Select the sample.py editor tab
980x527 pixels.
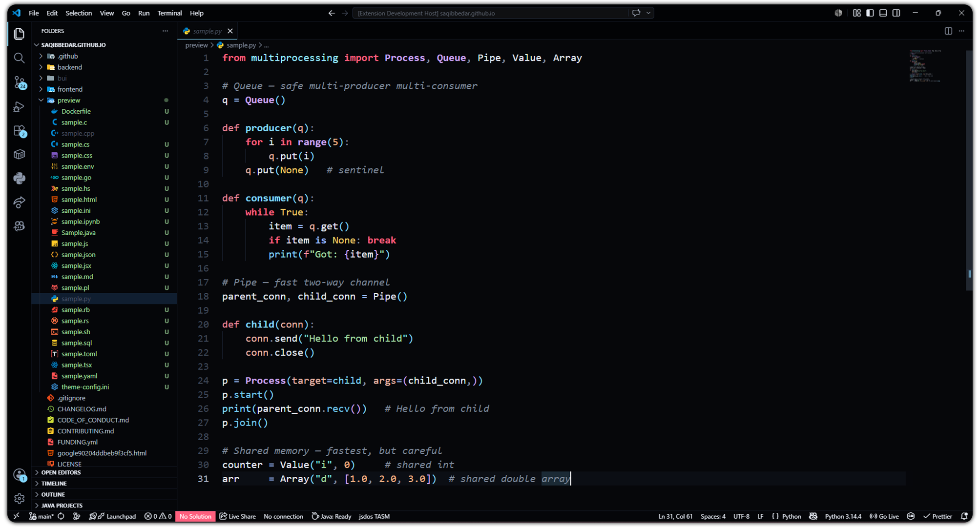(207, 31)
